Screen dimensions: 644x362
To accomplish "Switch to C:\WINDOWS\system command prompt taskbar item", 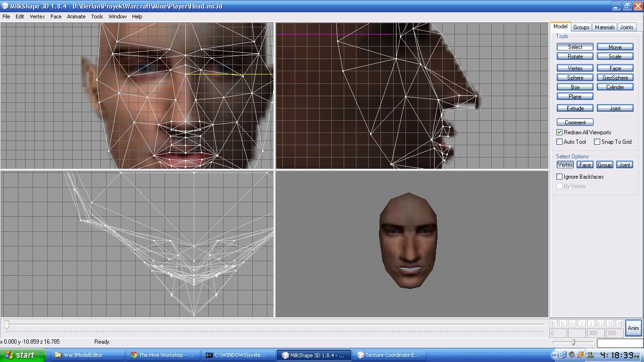I will click(238, 355).
